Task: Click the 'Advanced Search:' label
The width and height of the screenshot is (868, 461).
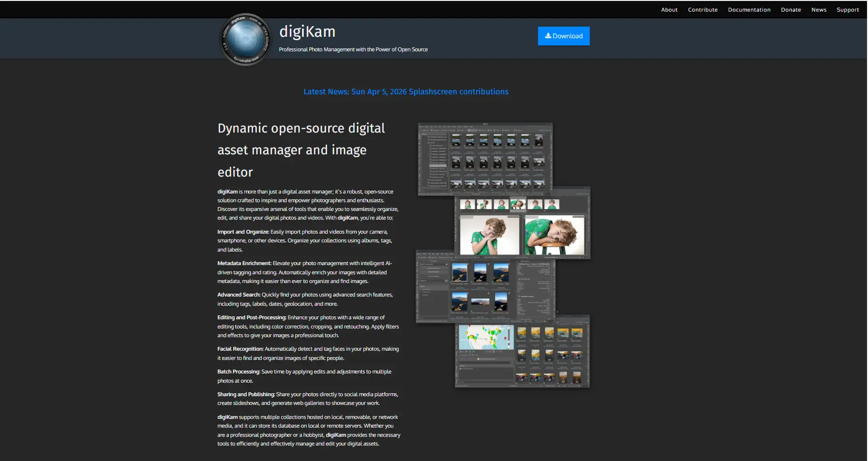Action: coord(239,295)
